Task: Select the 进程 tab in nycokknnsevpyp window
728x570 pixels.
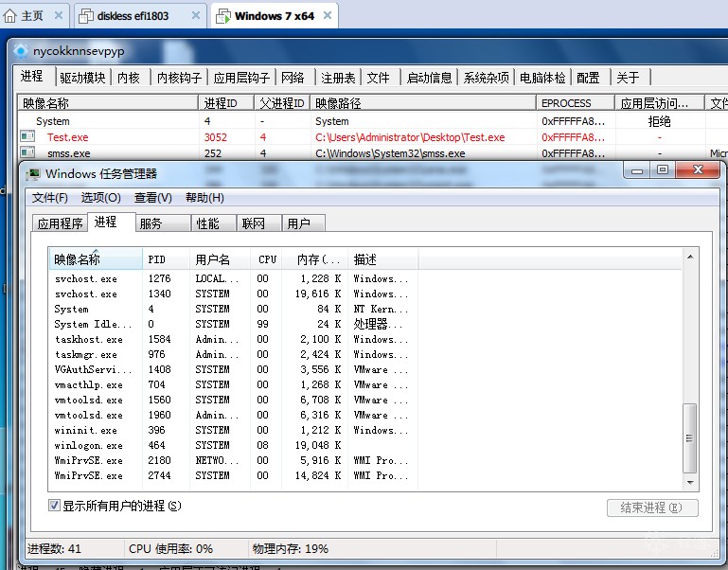Action: pyautogui.click(x=36, y=76)
